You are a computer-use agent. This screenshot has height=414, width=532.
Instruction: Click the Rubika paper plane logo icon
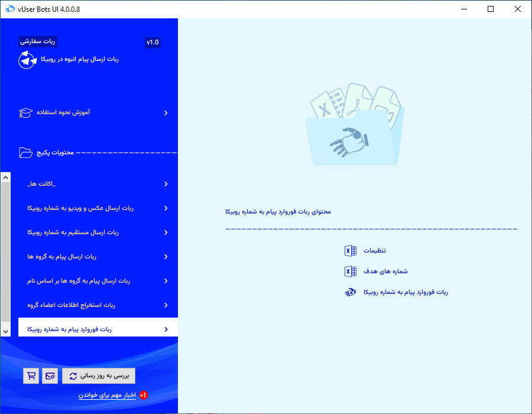click(x=27, y=60)
